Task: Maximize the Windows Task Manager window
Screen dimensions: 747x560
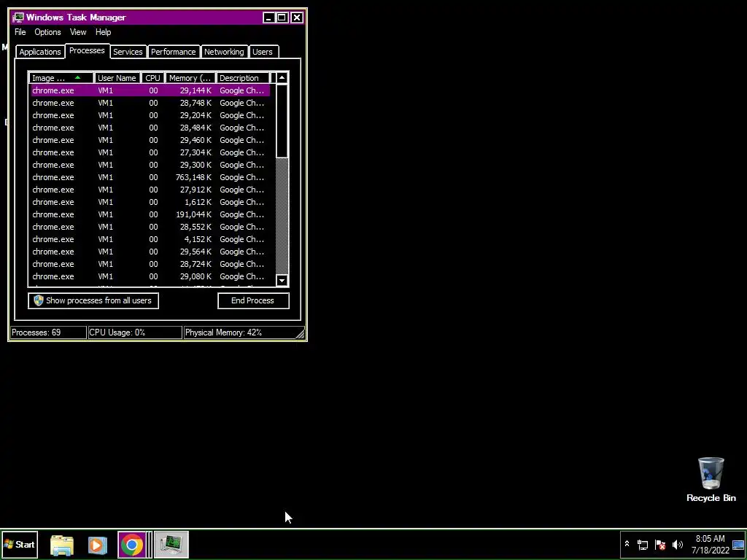Action: (282, 17)
